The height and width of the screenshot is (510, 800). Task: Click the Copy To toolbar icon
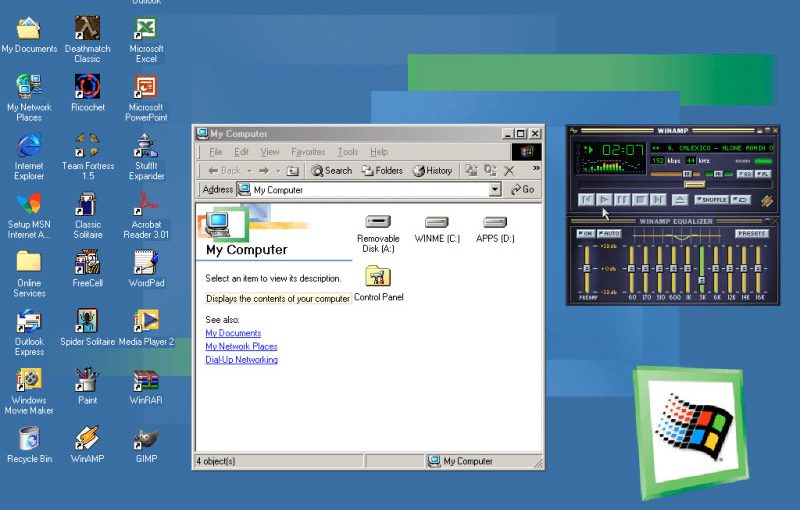coord(490,171)
